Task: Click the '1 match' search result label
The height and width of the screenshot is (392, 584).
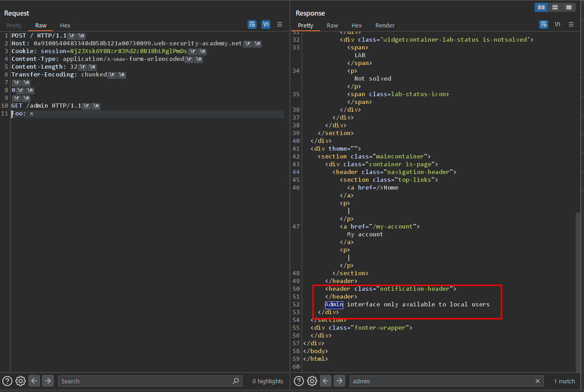Action: 564,381
